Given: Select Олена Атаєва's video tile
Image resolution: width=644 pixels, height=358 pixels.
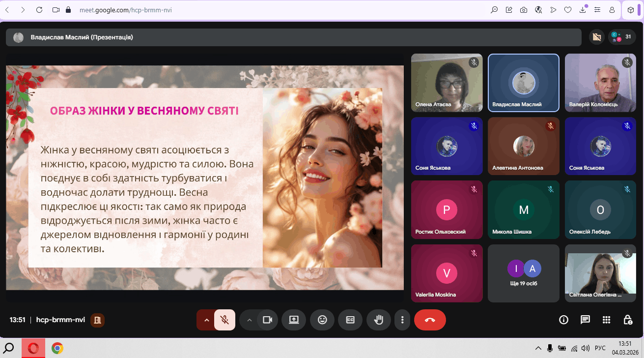Looking at the screenshot, I should [x=447, y=83].
